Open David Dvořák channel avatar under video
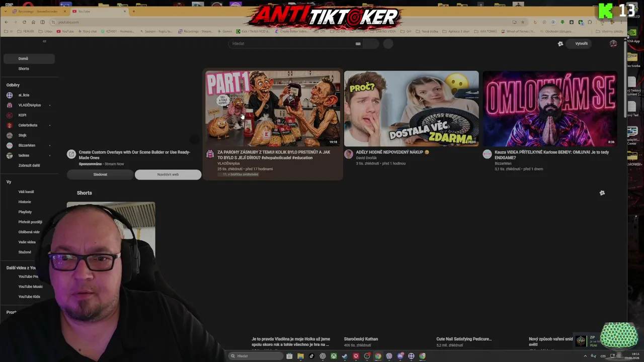 [349, 154]
